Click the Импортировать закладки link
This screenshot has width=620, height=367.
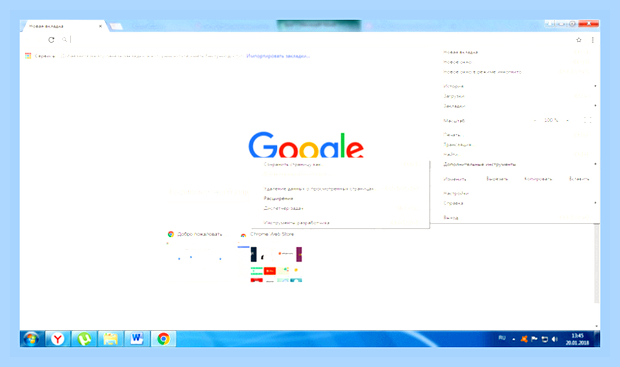[278, 56]
